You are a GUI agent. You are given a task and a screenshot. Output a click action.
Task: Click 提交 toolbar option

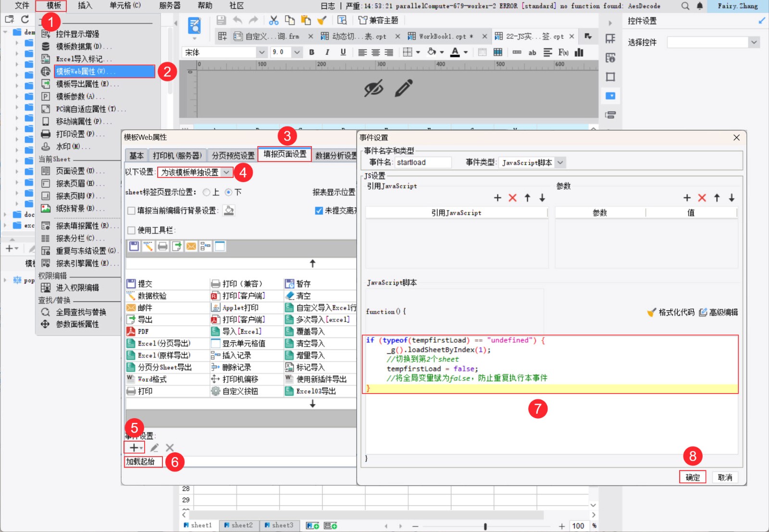(140, 284)
